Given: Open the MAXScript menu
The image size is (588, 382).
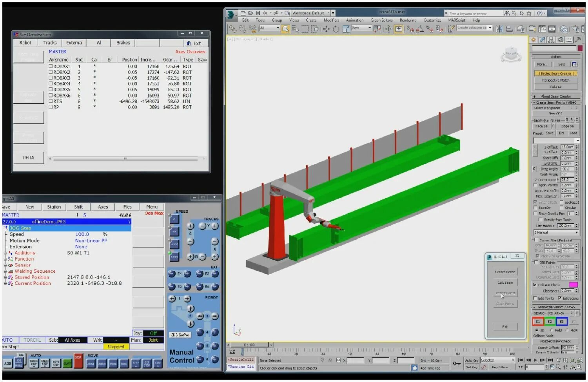Looking at the screenshot, I should (x=457, y=20).
